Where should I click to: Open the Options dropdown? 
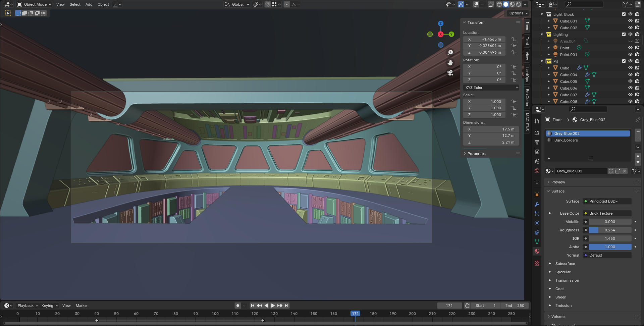pos(519,13)
